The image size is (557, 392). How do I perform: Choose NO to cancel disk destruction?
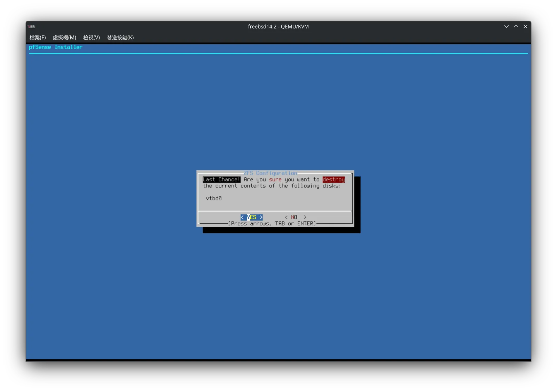pos(296,217)
